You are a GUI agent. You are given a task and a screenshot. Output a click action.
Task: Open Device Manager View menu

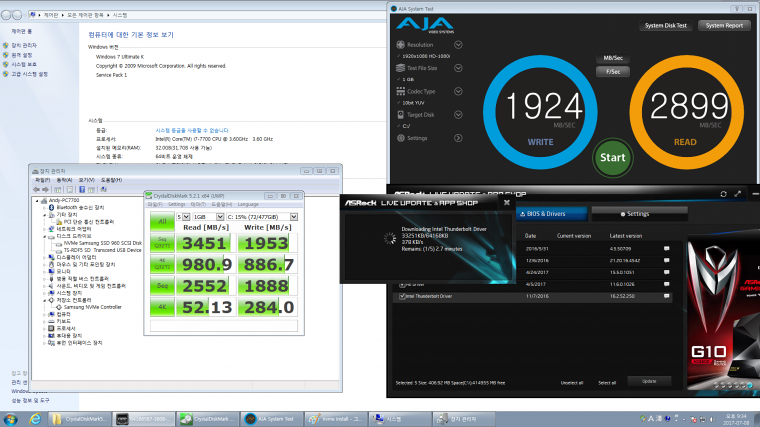point(86,180)
